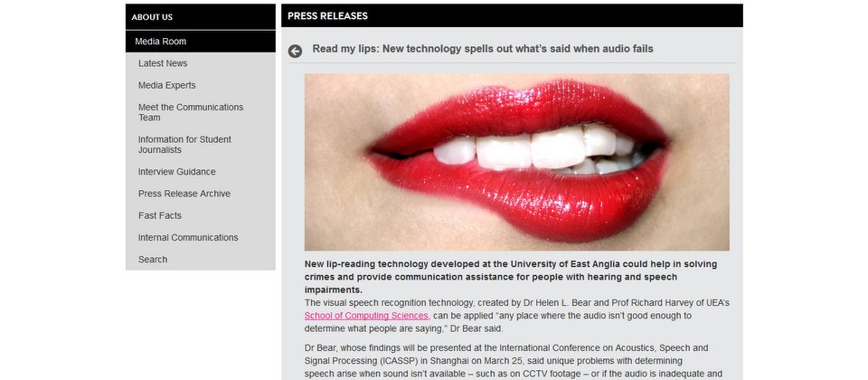This screenshot has height=380, width=868.
Task: View Interview Guidance page
Action: point(176,172)
